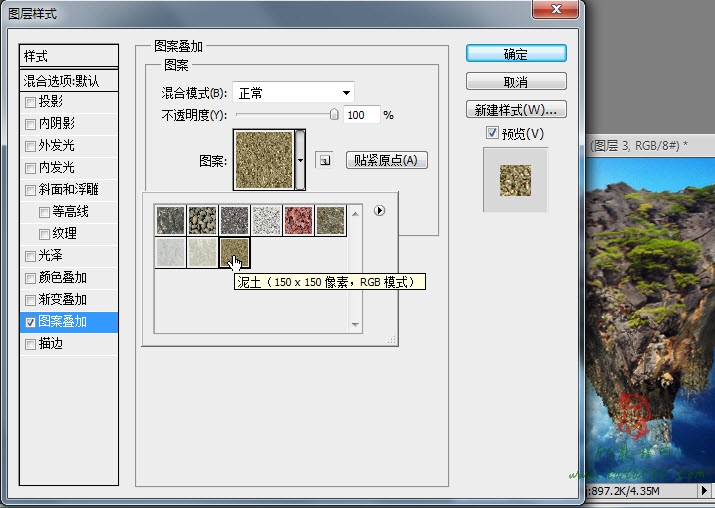Click the 确定 OK button
715x508 pixels.
click(x=516, y=54)
